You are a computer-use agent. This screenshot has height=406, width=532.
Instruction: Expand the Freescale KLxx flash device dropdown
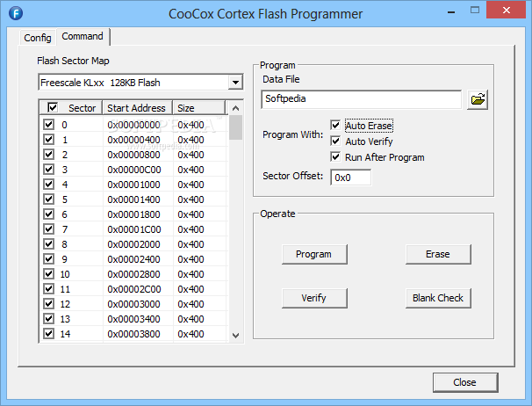[235, 83]
